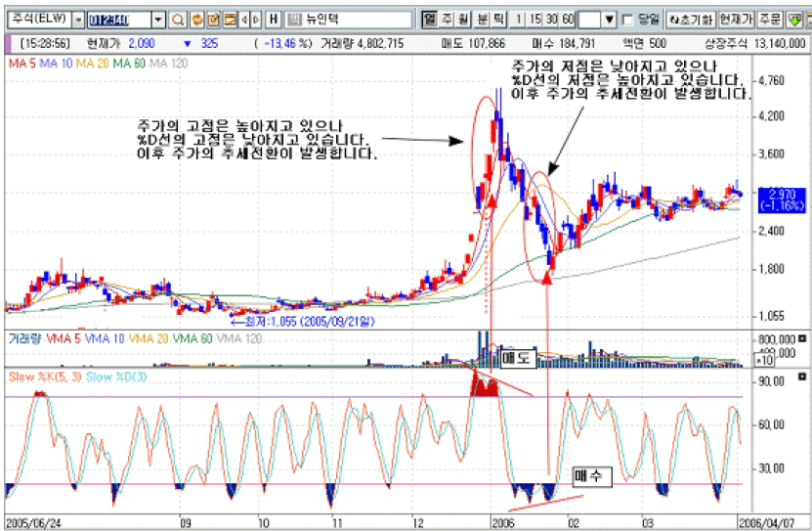Image resolution: width=812 pixels, height=531 pixels.
Task: Open the 주식(ELW) market type dropdown
Action: coord(78,20)
